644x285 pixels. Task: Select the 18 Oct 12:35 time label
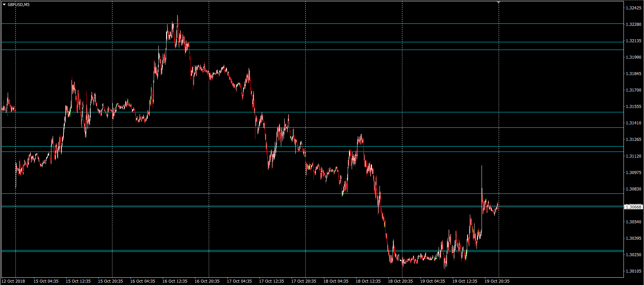368,281
